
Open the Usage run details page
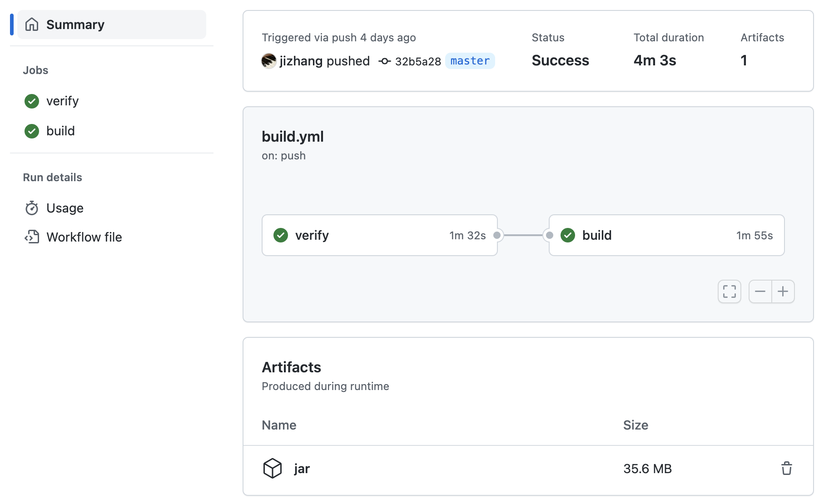click(65, 208)
